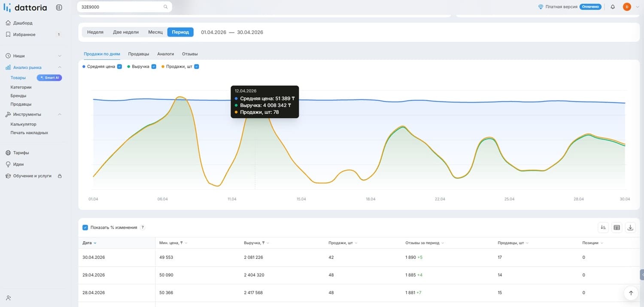Open the sort options icon above the table
Image resolution: width=644 pixels, height=307 pixels.
coord(603,227)
